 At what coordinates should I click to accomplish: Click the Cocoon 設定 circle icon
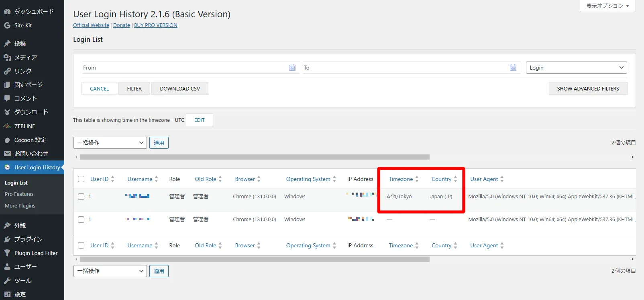tap(7, 140)
